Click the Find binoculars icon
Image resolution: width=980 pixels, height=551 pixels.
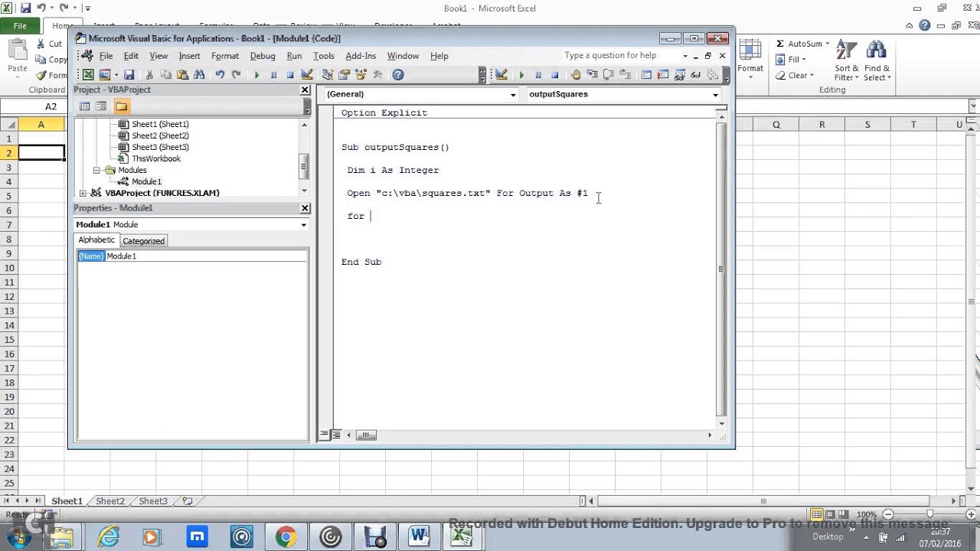tap(199, 75)
